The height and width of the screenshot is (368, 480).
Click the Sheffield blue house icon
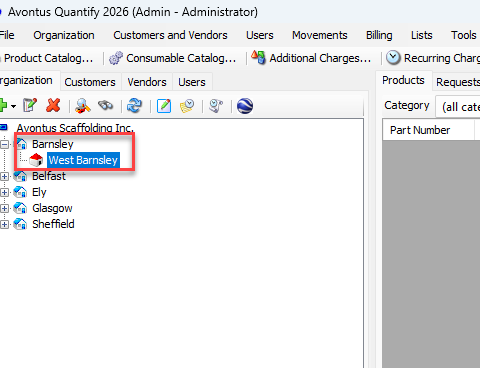pos(20,224)
